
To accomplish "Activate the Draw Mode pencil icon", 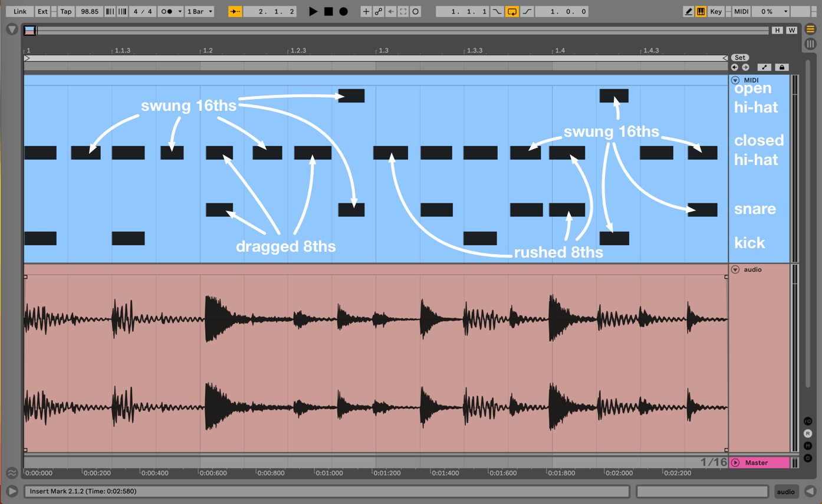I will click(688, 11).
